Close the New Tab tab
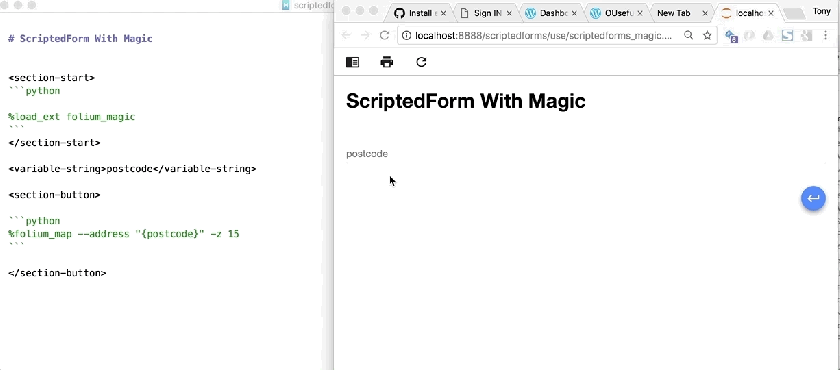This screenshot has height=370, width=840. pos(705,13)
